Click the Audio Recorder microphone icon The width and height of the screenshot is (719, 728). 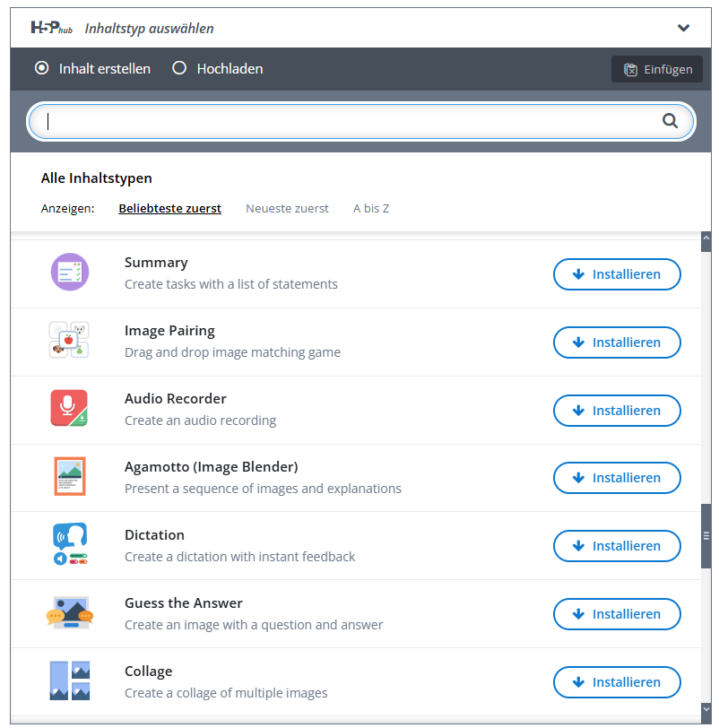click(x=69, y=408)
